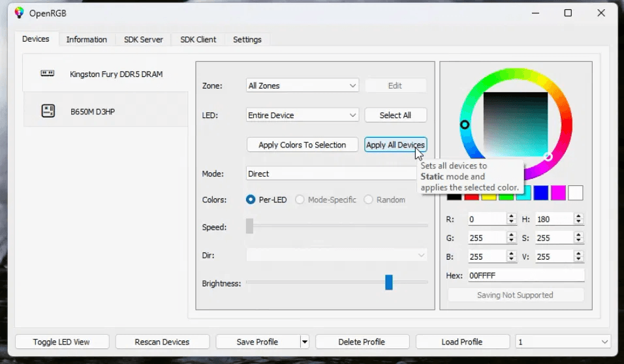Click the R value input field
The image size is (624, 364).
click(487, 219)
